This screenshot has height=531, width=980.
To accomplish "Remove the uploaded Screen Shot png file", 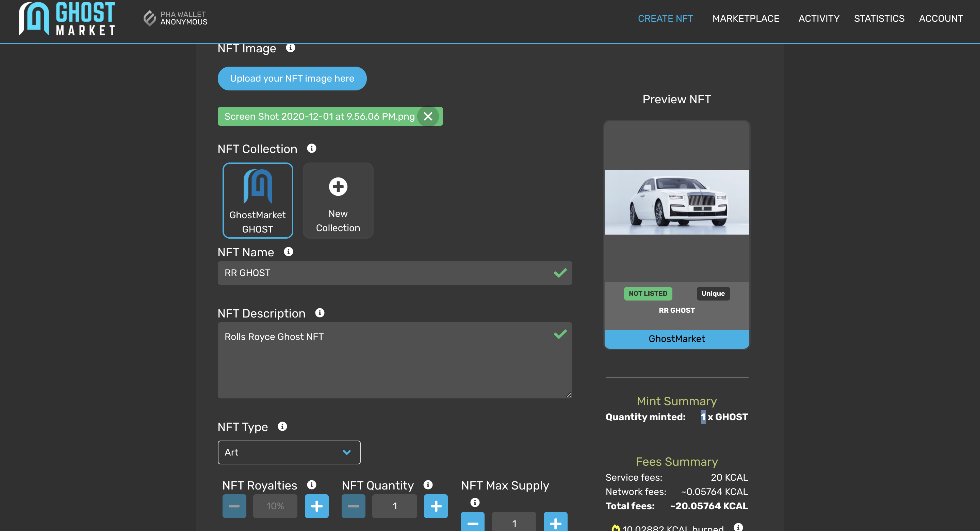I will 428,116.
